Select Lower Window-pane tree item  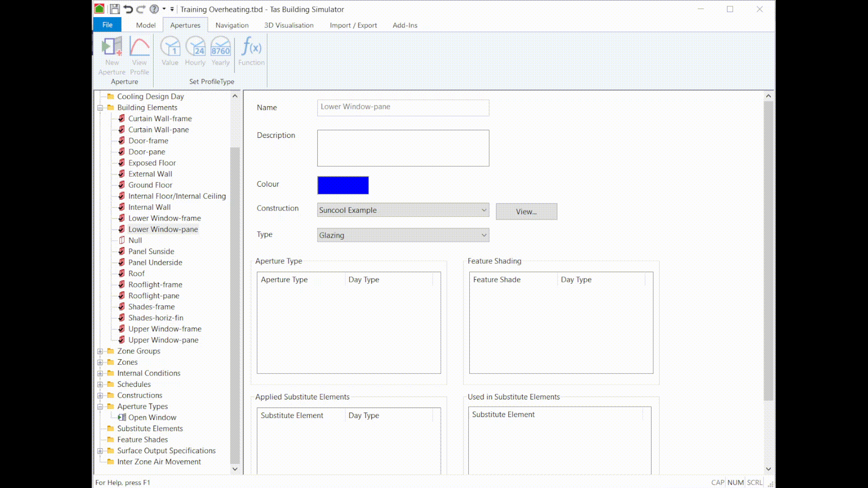click(x=163, y=229)
